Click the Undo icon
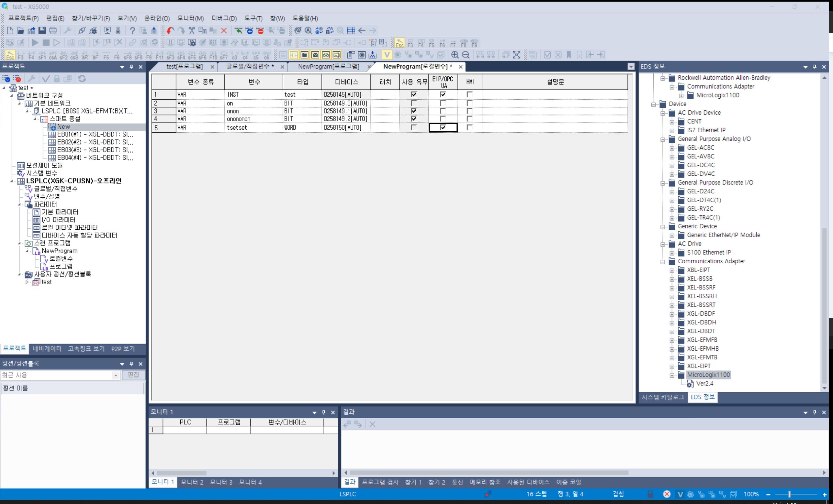This screenshot has width=833, height=504. coord(169,30)
